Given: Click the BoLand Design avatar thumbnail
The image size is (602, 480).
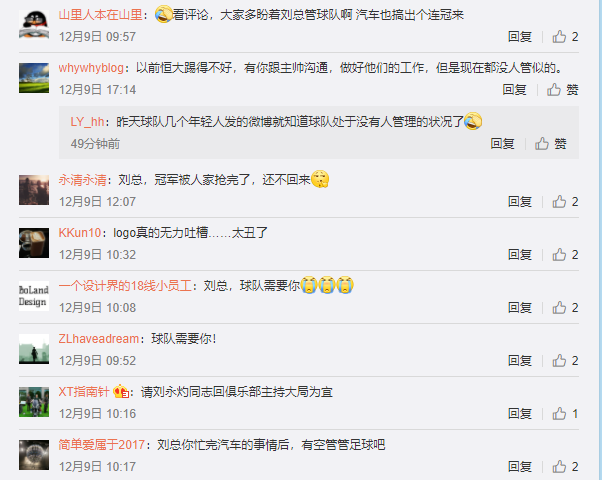Looking at the screenshot, I should [x=34, y=296].
